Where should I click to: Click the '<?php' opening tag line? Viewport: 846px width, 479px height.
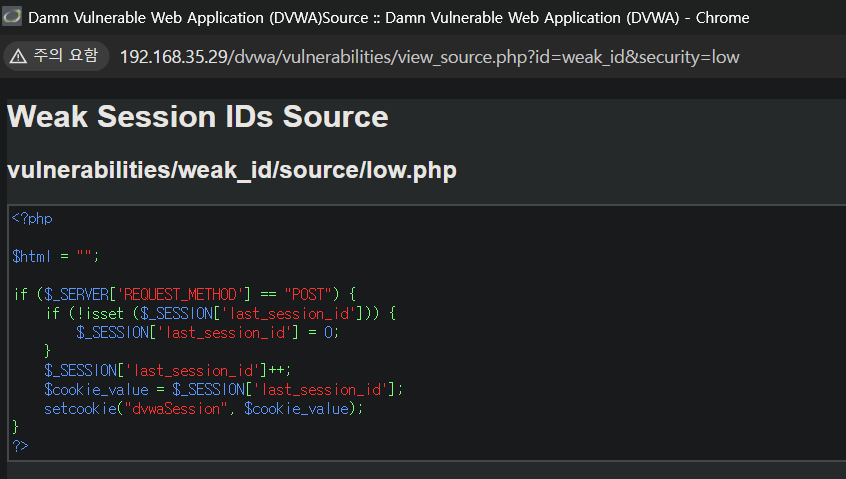(32, 219)
